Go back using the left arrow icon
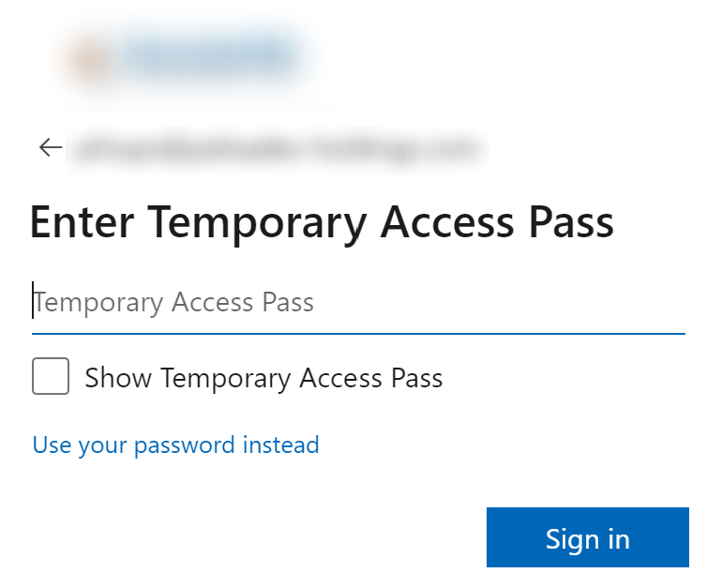The width and height of the screenshot is (722, 588). tap(51, 147)
